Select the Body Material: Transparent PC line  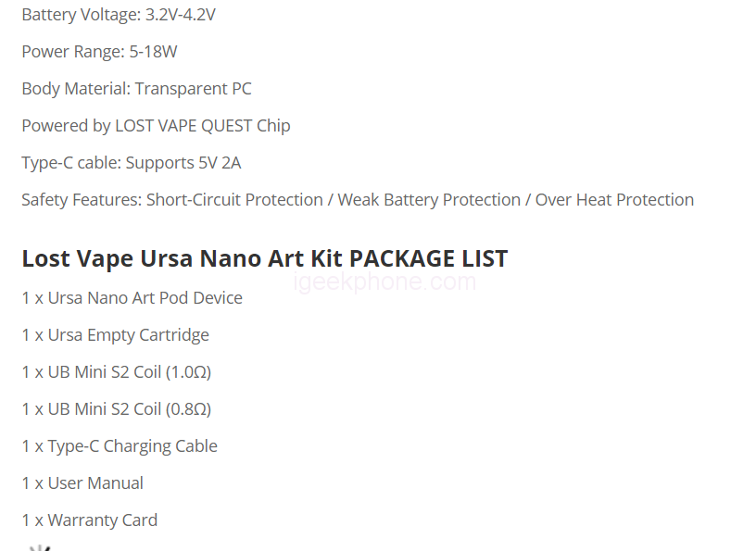click(136, 89)
